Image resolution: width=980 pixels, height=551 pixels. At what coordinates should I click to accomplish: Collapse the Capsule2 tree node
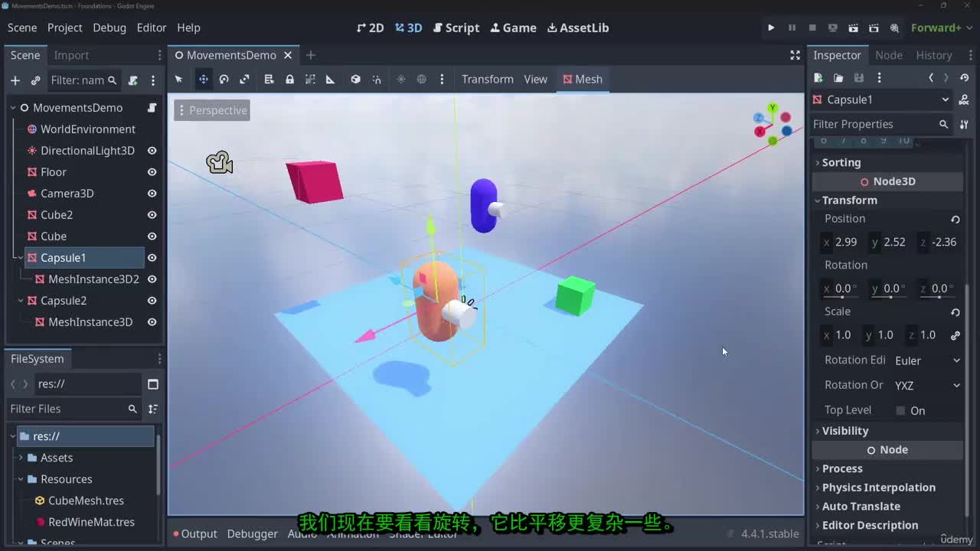(21, 301)
